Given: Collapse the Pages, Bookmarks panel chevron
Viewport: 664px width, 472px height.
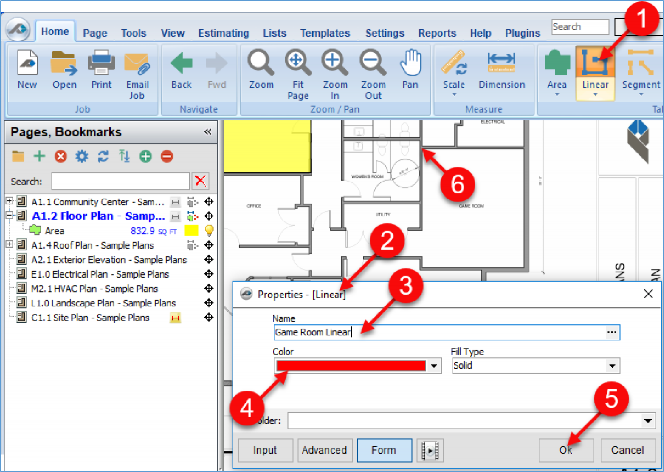Looking at the screenshot, I should [x=208, y=132].
